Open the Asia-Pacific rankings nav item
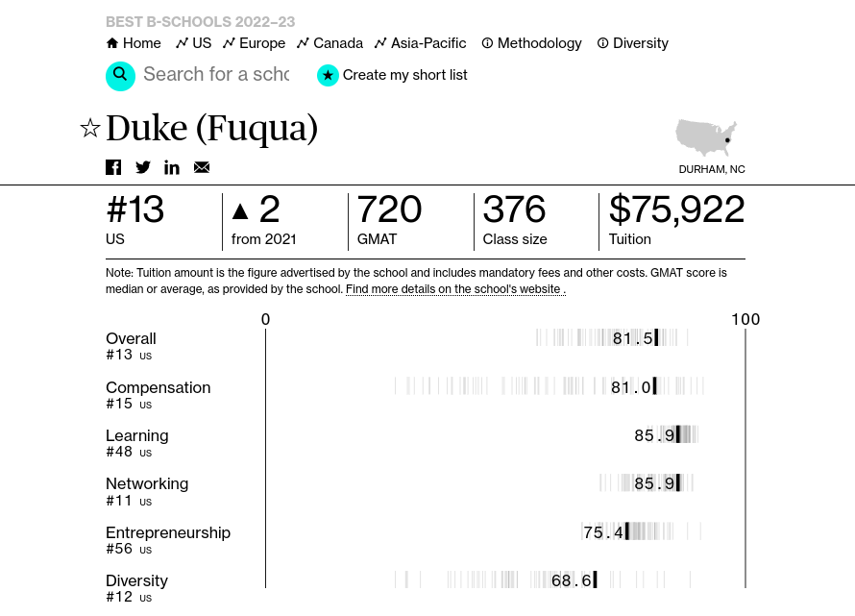 tap(420, 43)
